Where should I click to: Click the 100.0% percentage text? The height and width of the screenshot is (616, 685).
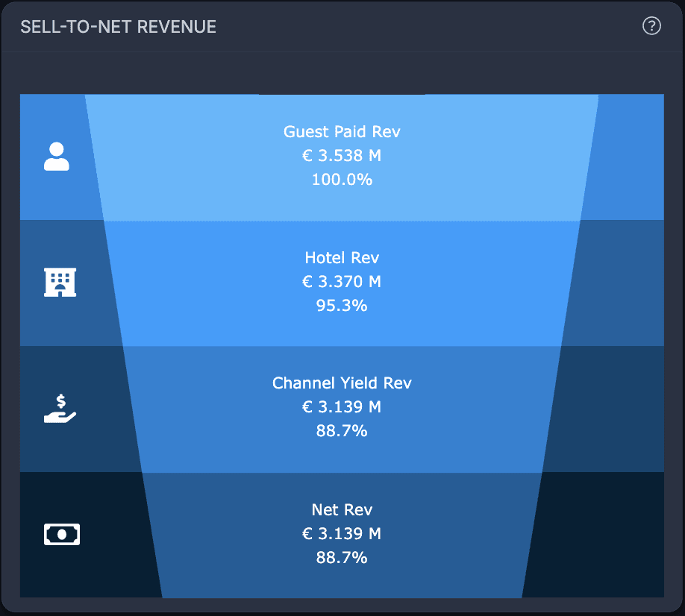(342, 180)
